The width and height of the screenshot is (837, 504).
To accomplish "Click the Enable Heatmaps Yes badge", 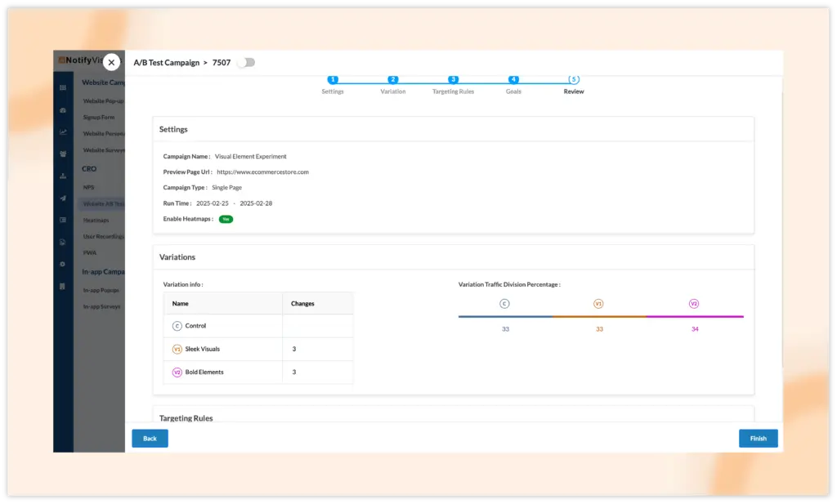I will tap(226, 219).
